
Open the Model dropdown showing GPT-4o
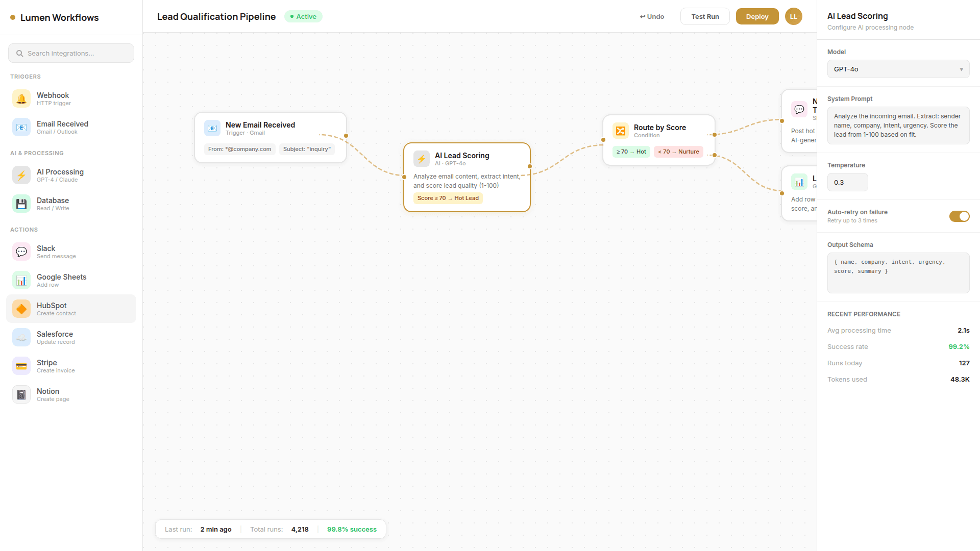click(898, 69)
